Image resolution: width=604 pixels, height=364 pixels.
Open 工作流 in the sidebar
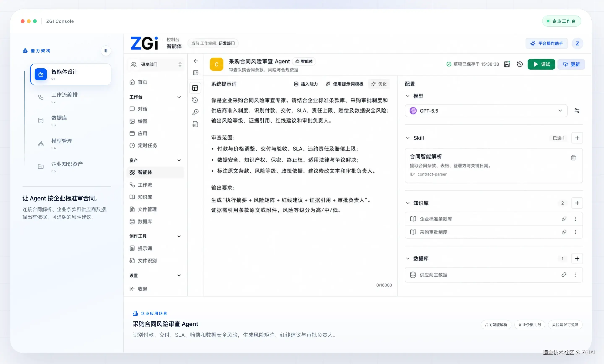(156, 185)
